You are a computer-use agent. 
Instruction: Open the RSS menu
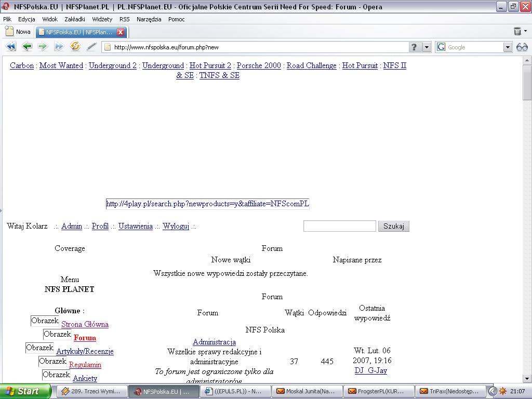pos(125,19)
